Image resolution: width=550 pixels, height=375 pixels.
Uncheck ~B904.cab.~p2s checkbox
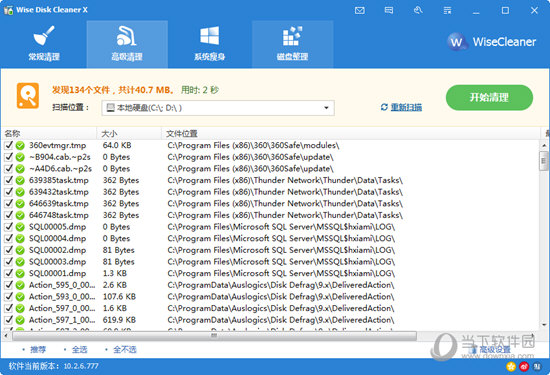click(9, 157)
